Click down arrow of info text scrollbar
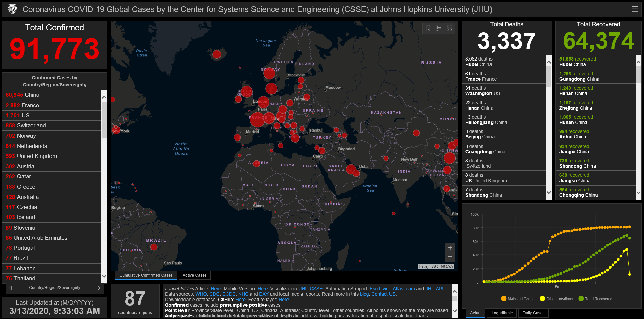This screenshot has width=644, height=319. click(455, 311)
